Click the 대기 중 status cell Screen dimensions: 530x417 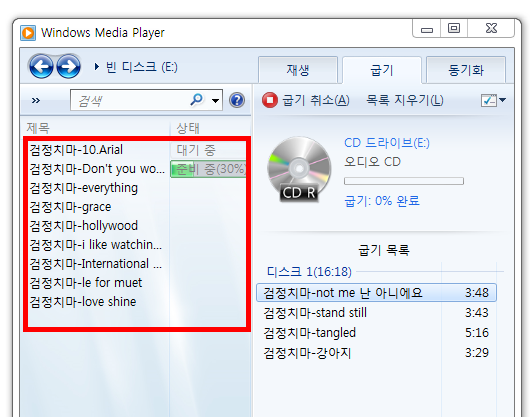tap(196, 150)
